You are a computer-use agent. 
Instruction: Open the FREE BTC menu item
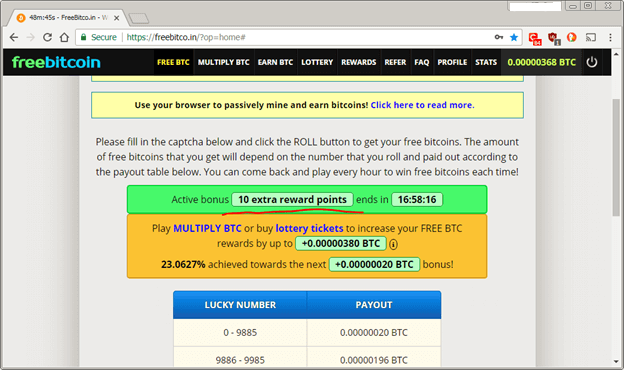[173, 62]
